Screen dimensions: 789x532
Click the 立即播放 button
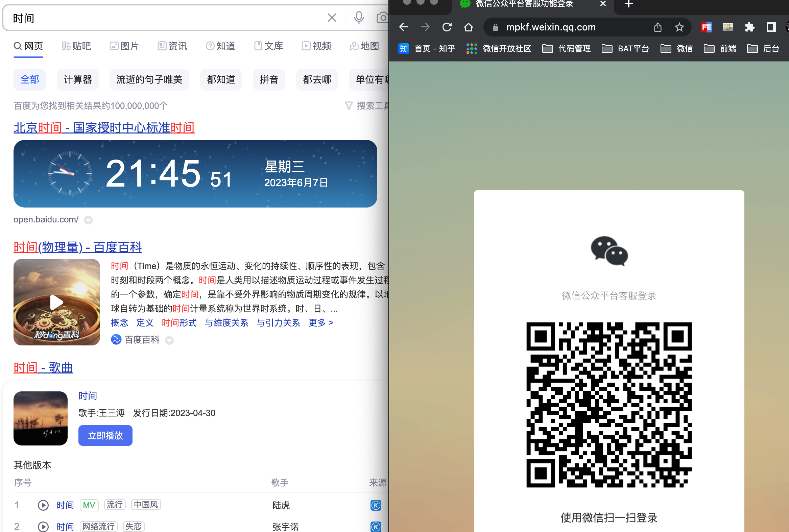coord(105,435)
